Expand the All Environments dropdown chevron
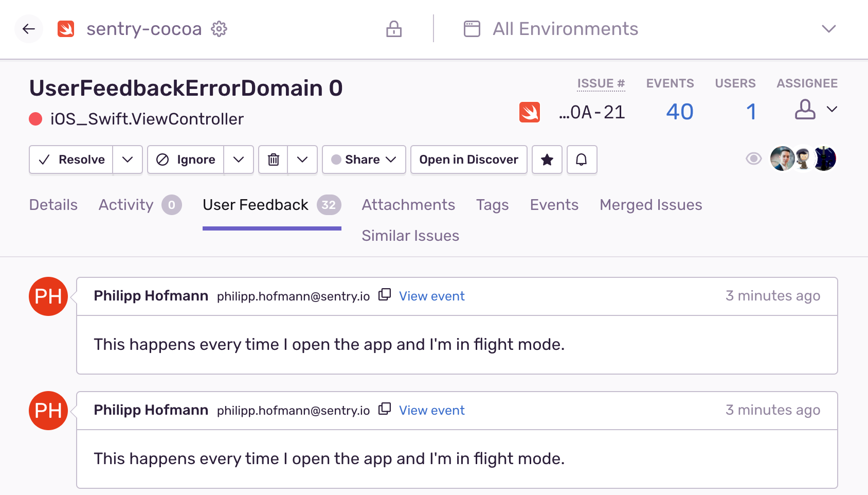 tap(829, 29)
